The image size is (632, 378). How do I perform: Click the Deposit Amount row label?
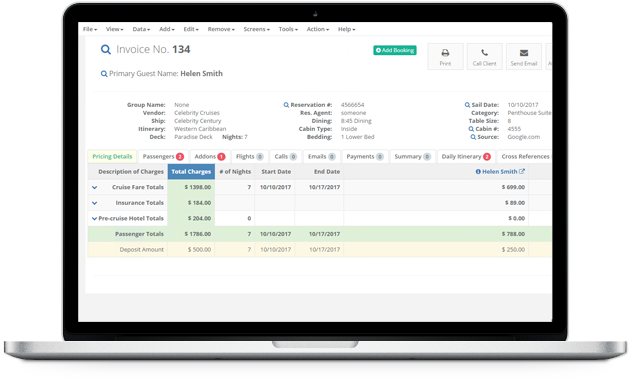pyautogui.click(x=141, y=250)
